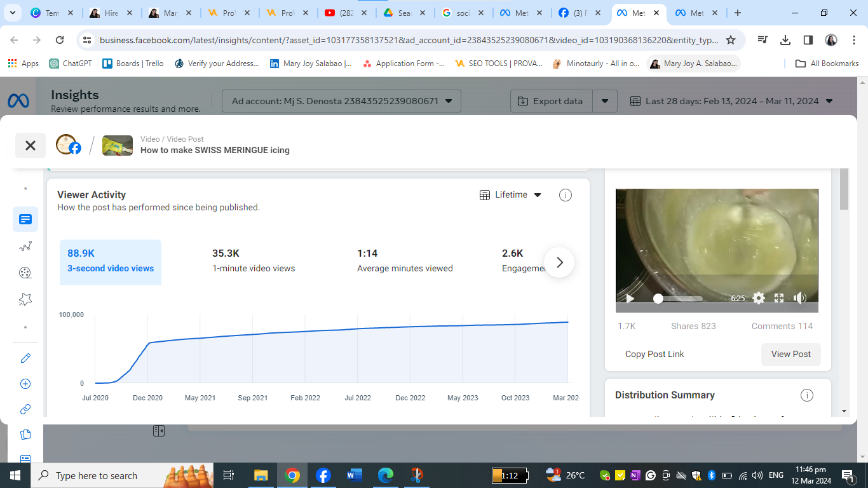Show Distribution Summary info icon
The height and width of the screenshot is (488, 868).
click(x=807, y=395)
